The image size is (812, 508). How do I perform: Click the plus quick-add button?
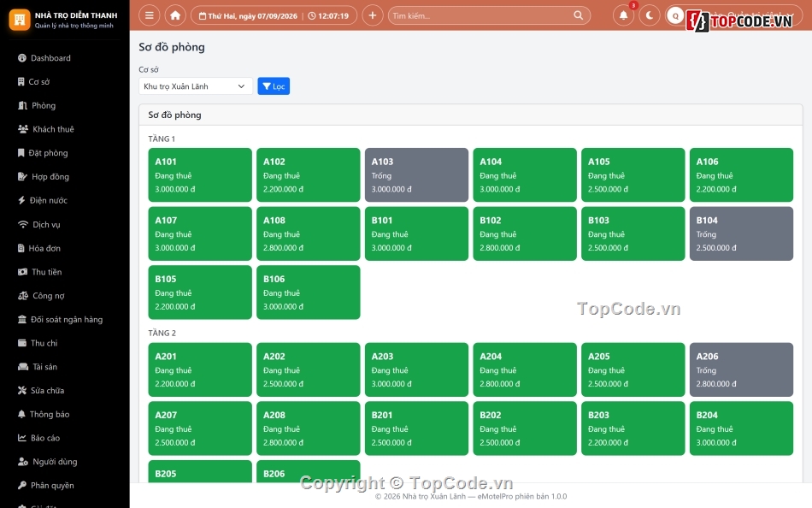(x=373, y=15)
